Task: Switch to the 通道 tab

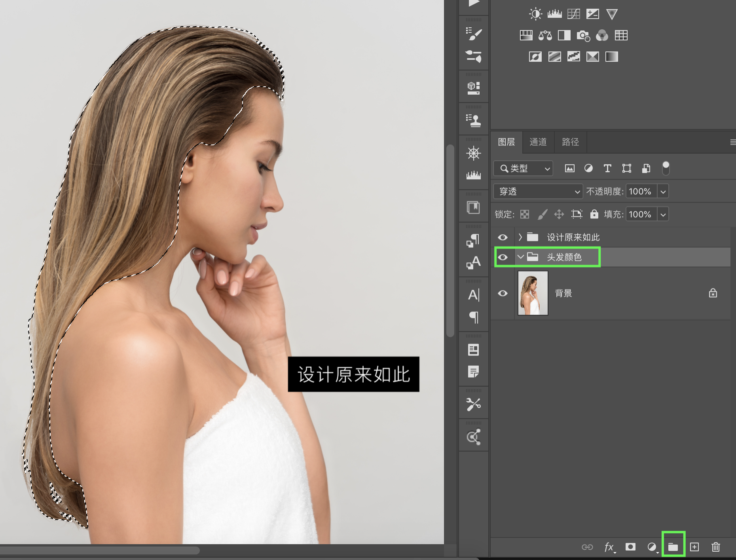Action: point(538,142)
